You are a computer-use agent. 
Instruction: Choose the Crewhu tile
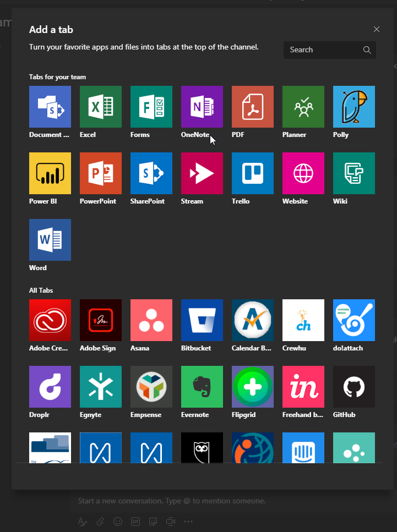[303, 320]
